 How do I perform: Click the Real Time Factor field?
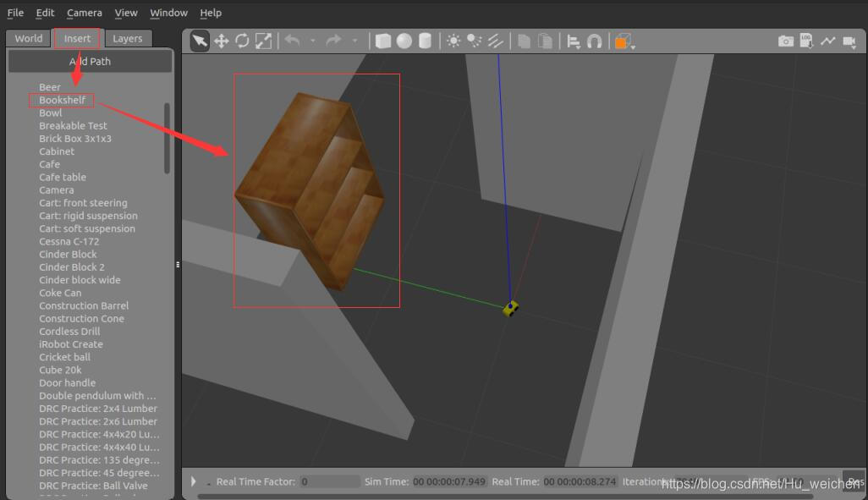330,481
